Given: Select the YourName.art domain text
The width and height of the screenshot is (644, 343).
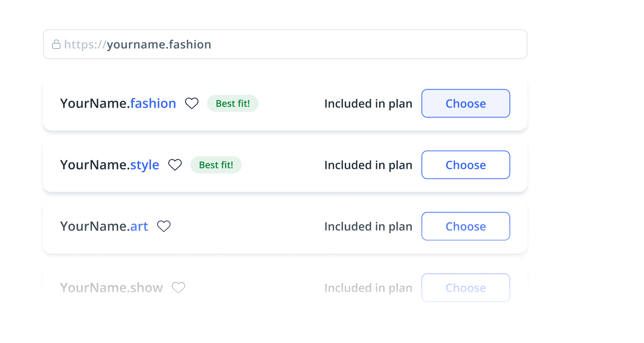Looking at the screenshot, I should pos(104,226).
